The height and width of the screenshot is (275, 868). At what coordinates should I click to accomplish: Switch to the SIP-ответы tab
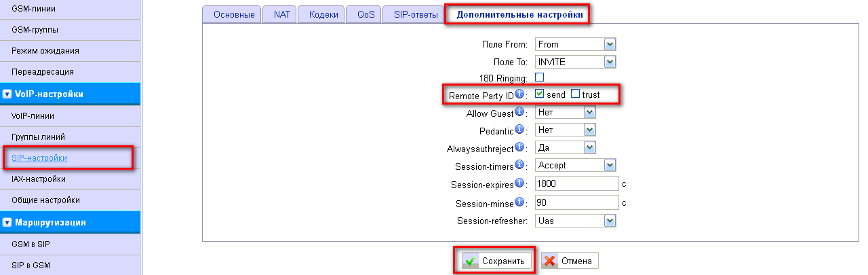click(x=412, y=14)
